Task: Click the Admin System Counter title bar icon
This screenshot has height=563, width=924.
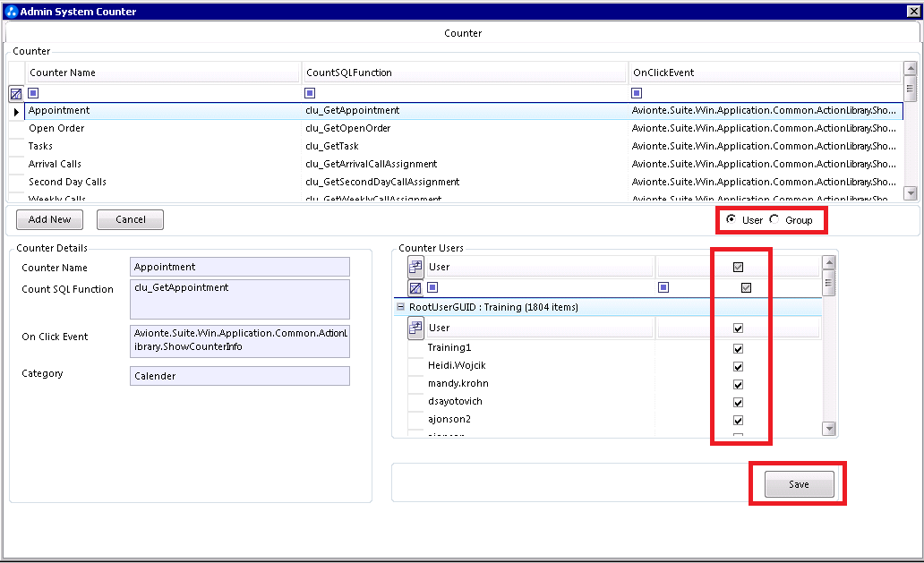Action: pos(11,11)
